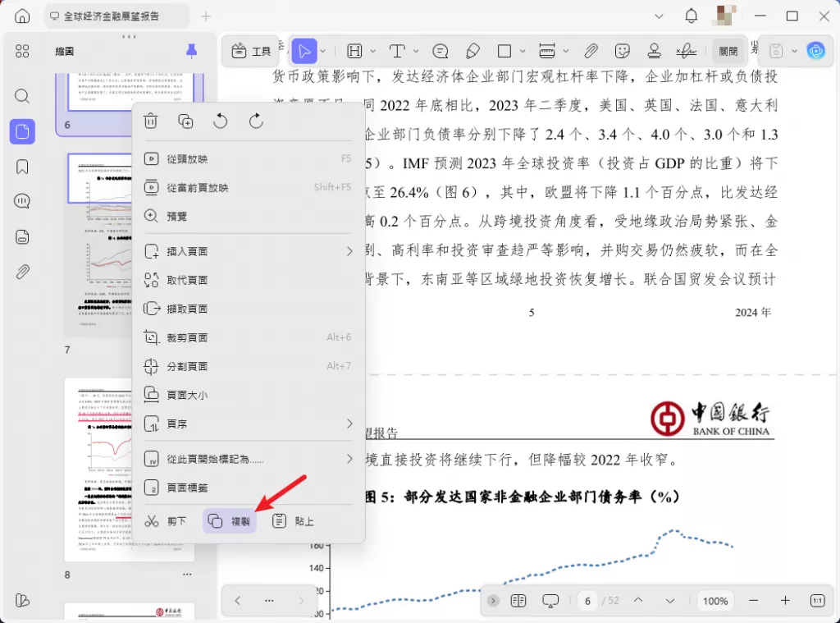The width and height of the screenshot is (840, 623).
Task: Choose 從當前頁放映 menu item
Action: coord(248,188)
